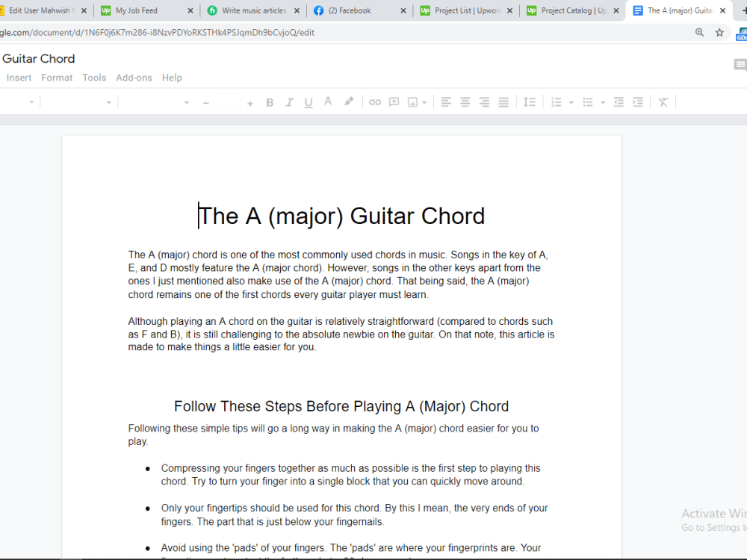This screenshot has height=560, width=747.
Task: Close the Write music articles tab
Action: coord(297,10)
